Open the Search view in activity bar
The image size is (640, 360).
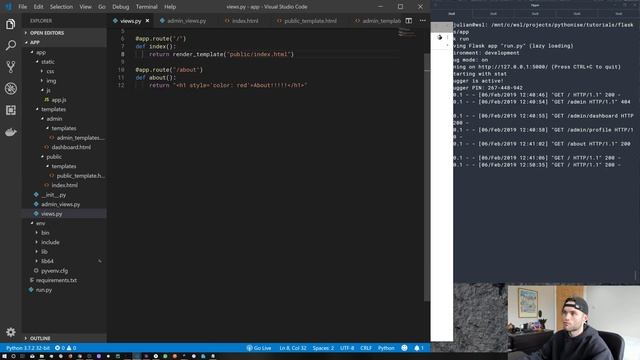(x=11, y=45)
